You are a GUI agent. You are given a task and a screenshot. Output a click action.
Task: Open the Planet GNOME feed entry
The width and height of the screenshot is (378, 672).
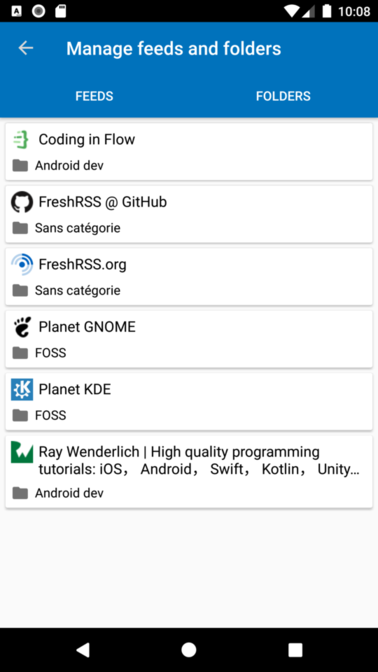pyautogui.click(x=189, y=339)
